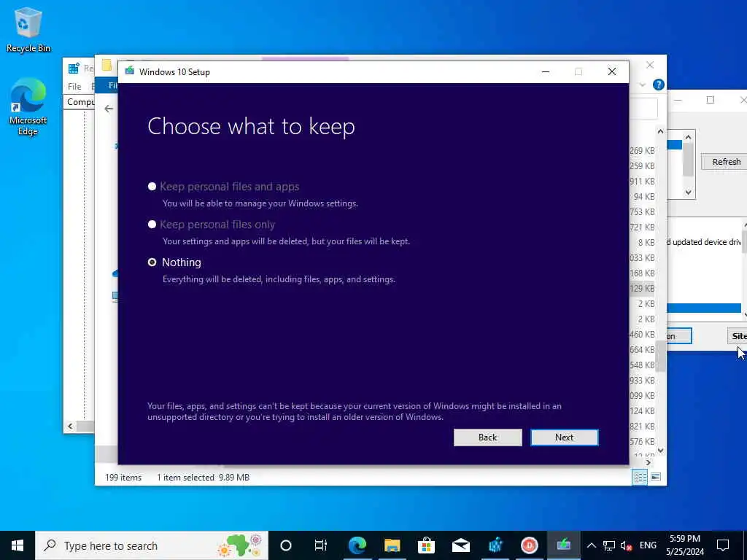The image size is (747, 560).
Task: Click the folder icon in Explorer's title bar
Action: pos(107,65)
